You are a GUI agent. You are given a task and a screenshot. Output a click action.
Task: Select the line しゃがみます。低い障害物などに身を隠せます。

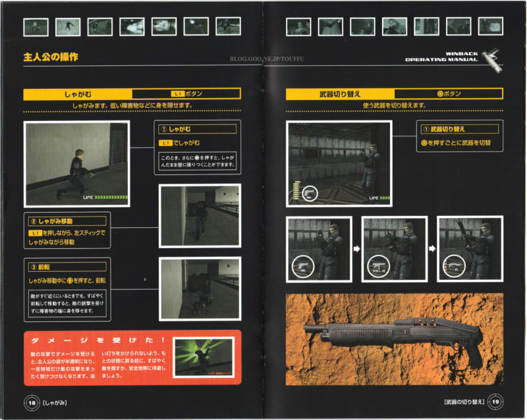(132, 105)
